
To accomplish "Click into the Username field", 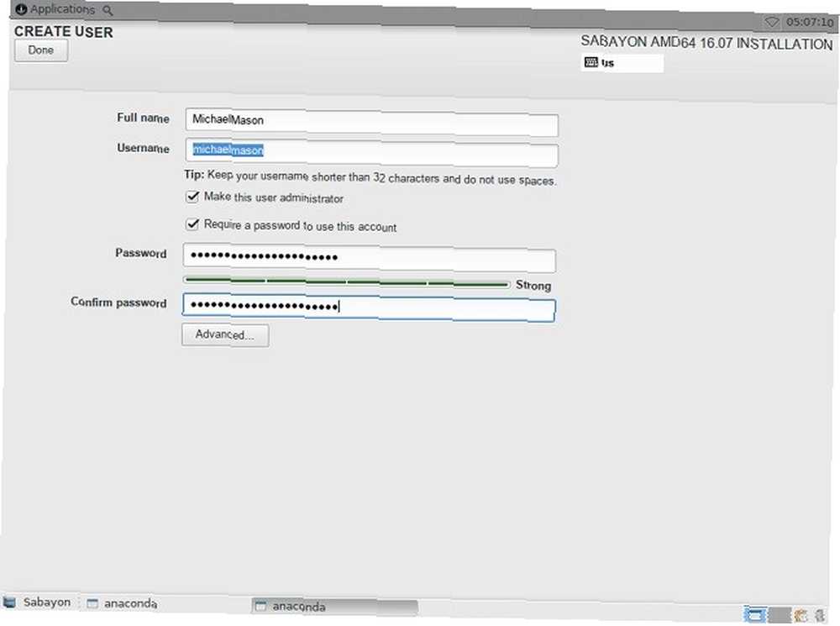I will [371, 152].
